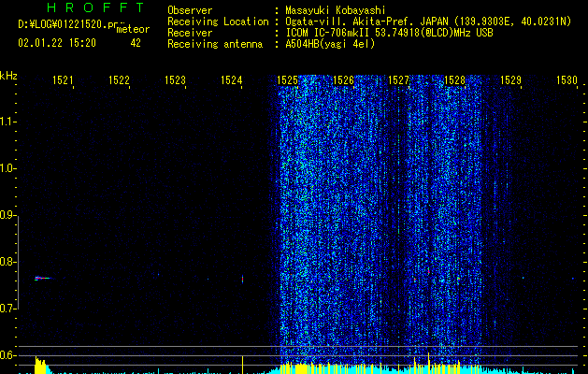Click the 1524 time axis marker
The height and width of the screenshot is (374, 588).
click(232, 80)
